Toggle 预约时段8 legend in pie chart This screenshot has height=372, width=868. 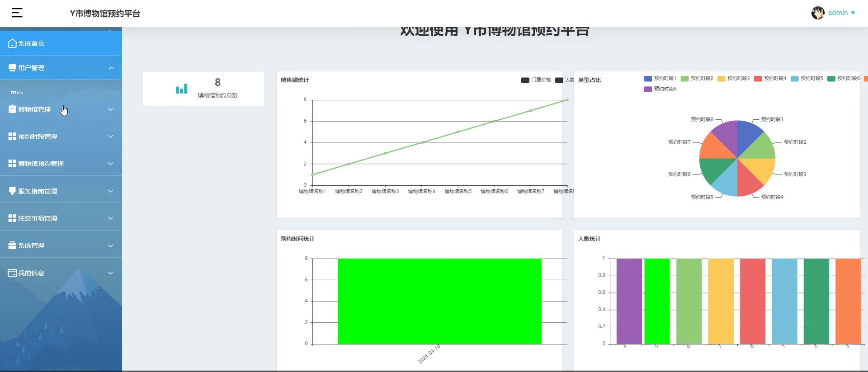[660, 89]
